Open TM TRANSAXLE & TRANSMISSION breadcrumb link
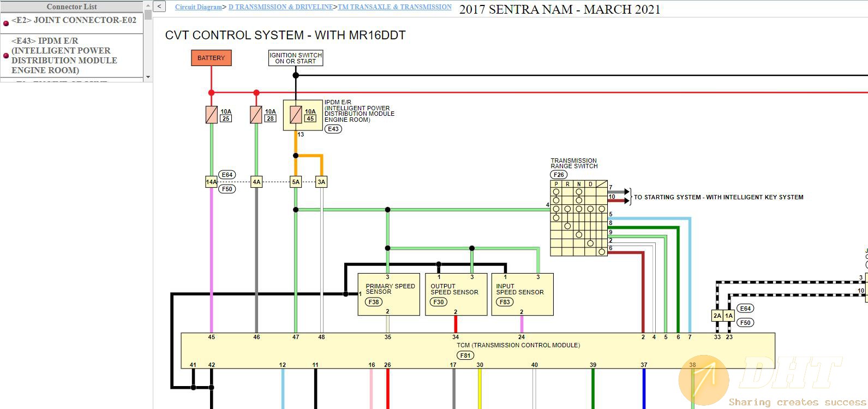The height and width of the screenshot is (409, 868). [x=395, y=7]
